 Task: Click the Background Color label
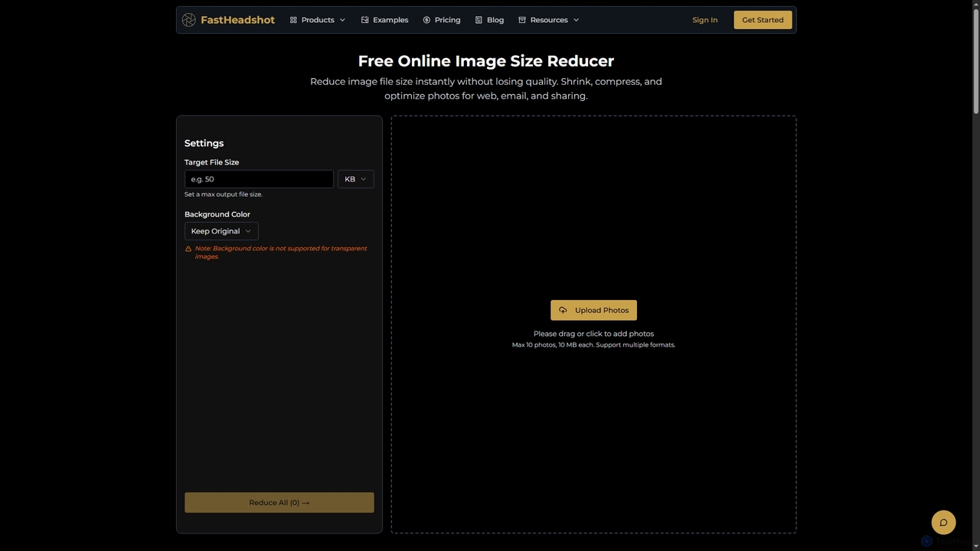(x=217, y=214)
